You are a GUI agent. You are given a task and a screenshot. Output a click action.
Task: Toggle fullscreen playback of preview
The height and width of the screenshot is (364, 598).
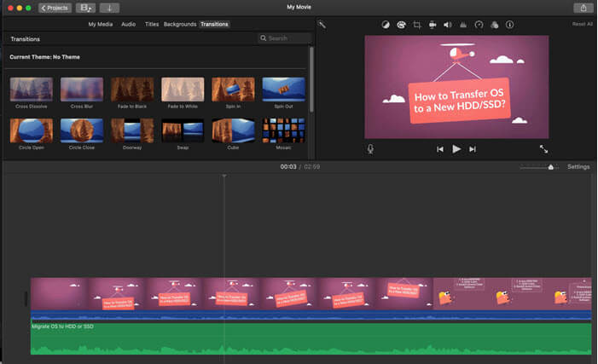(543, 148)
